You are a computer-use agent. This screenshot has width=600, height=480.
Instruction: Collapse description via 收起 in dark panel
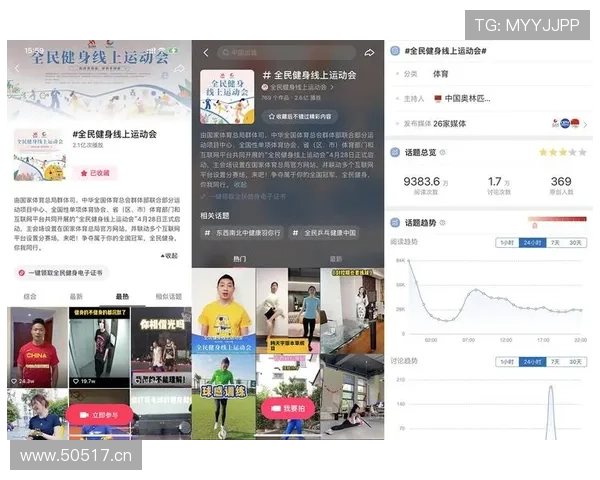pos(240,184)
